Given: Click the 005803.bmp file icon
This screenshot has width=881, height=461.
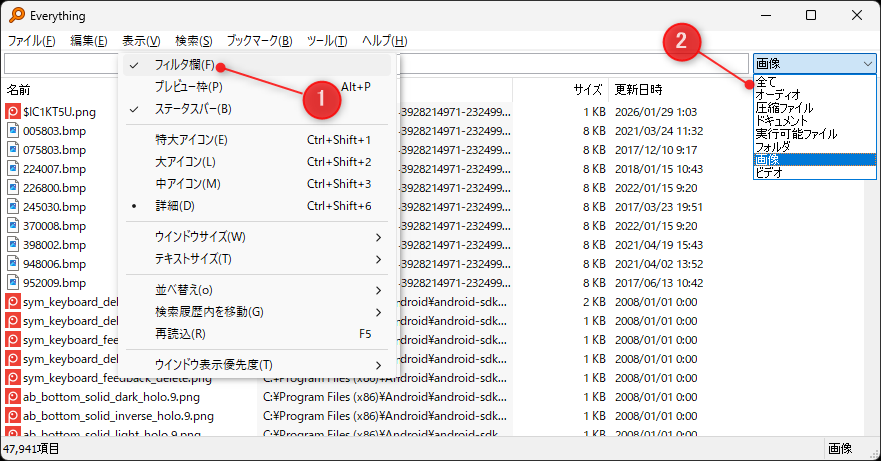Looking at the screenshot, I should pos(13,131).
